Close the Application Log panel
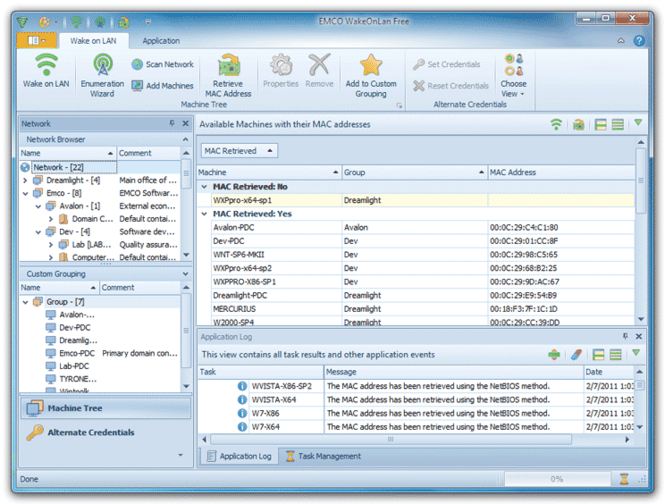This screenshot has width=665, height=504. point(639,336)
